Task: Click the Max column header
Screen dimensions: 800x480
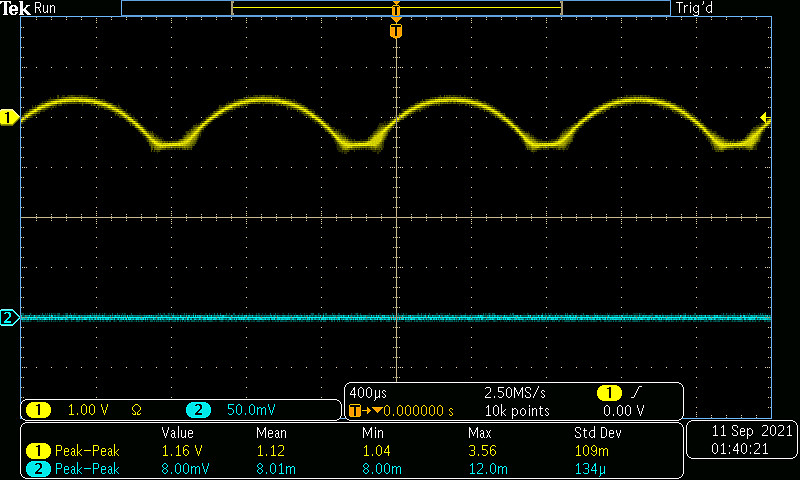Action: (x=480, y=433)
